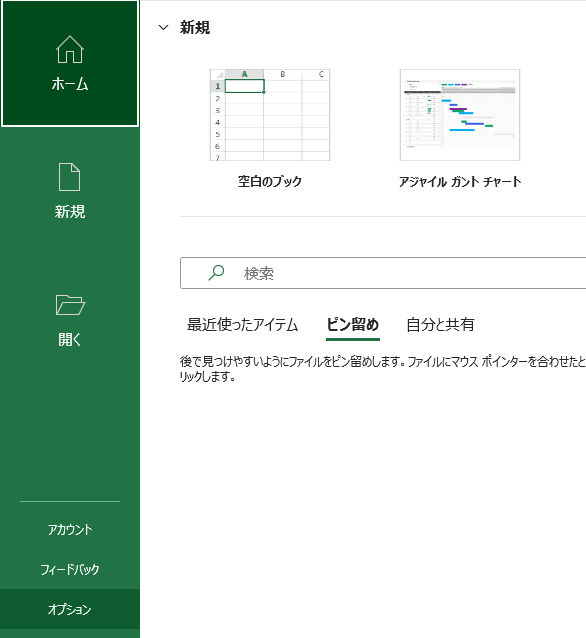586x638 pixels.
Task: Switch to the 自分と共有 tab
Action: (x=440, y=325)
